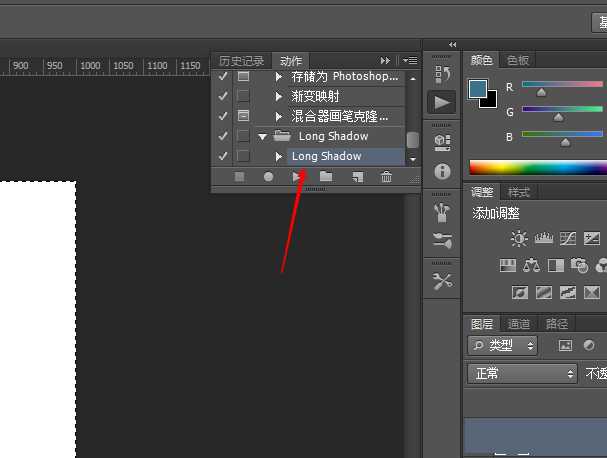
Task: Open the 正常 blend mode dropdown
Action: click(x=522, y=373)
